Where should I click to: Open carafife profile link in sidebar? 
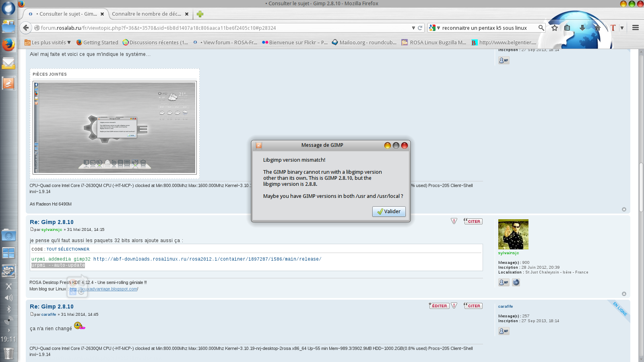tap(506, 306)
